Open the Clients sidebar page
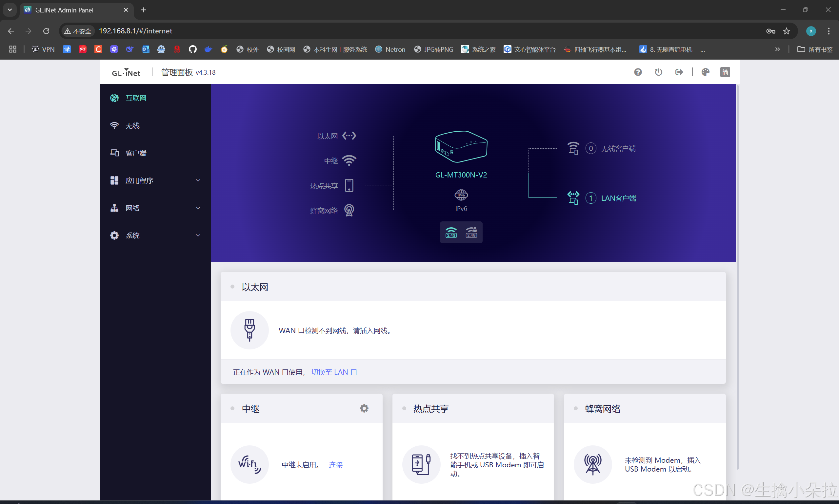This screenshot has width=839, height=504. click(x=136, y=153)
